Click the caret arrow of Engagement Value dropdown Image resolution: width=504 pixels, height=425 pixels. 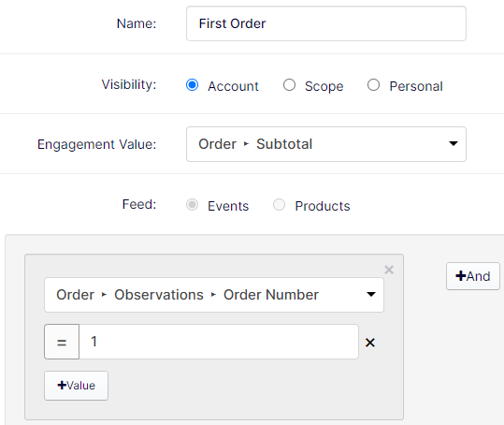[x=454, y=143]
